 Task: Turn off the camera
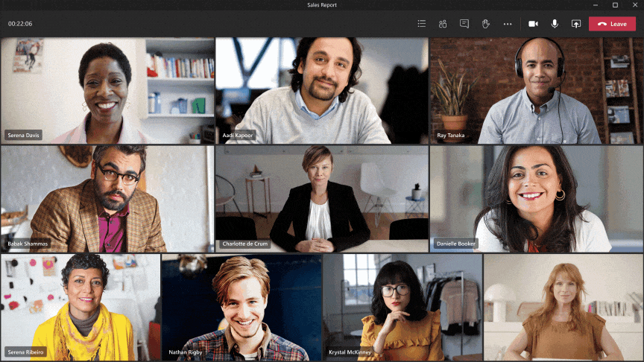pos(533,24)
